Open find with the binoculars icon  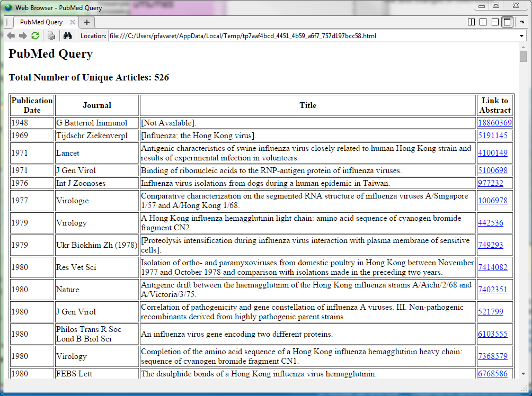(x=67, y=35)
